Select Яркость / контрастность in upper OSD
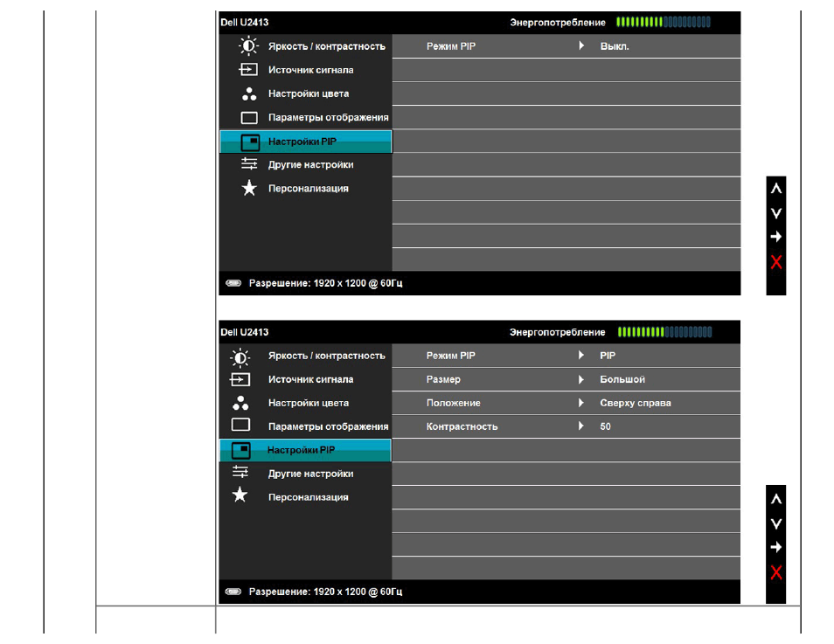The image size is (834, 644). [x=327, y=46]
